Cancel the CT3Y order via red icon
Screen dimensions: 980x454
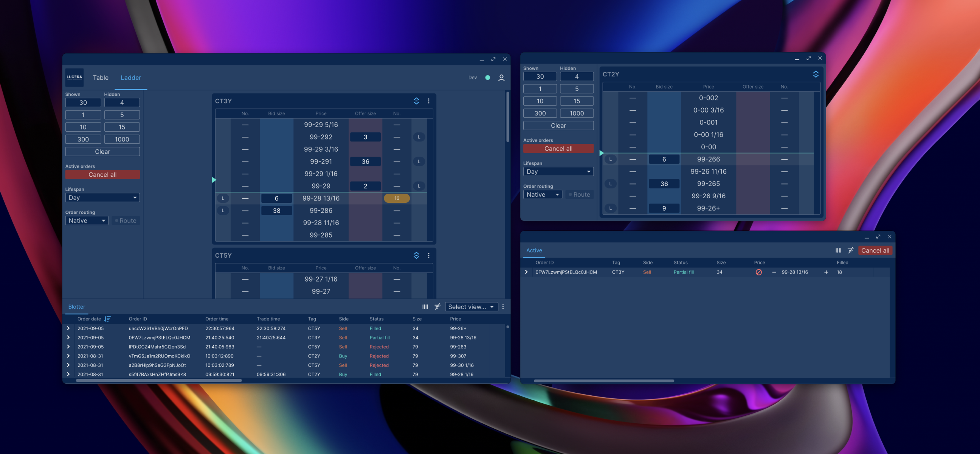tap(758, 272)
